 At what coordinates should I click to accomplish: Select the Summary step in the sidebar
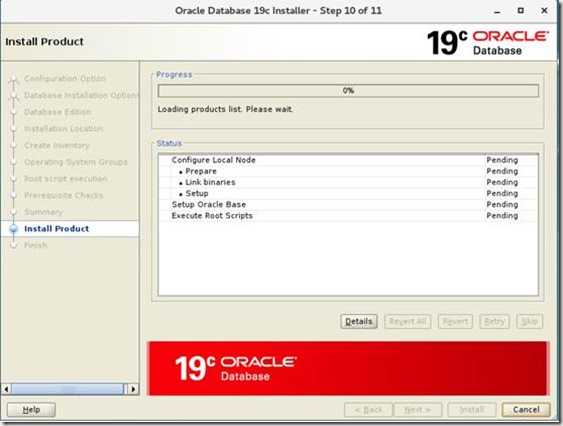[43, 212]
